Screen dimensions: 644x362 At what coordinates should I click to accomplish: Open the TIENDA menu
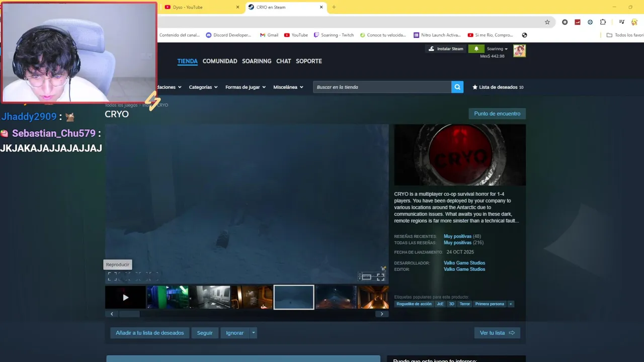(187, 61)
